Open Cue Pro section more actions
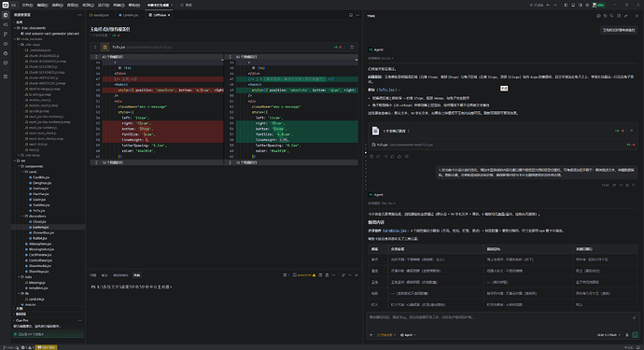The image size is (644, 350). (x=79, y=320)
